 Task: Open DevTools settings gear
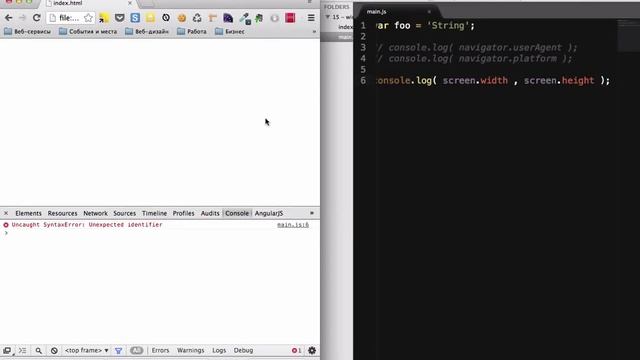(x=312, y=351)
